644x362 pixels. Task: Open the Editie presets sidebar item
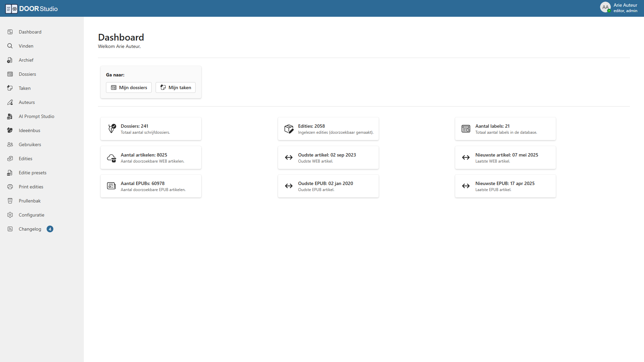(x=32, y=172)
